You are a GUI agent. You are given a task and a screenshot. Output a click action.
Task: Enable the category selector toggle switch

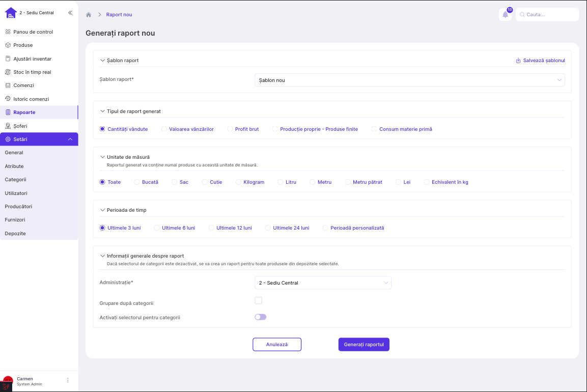click(260, 317)
